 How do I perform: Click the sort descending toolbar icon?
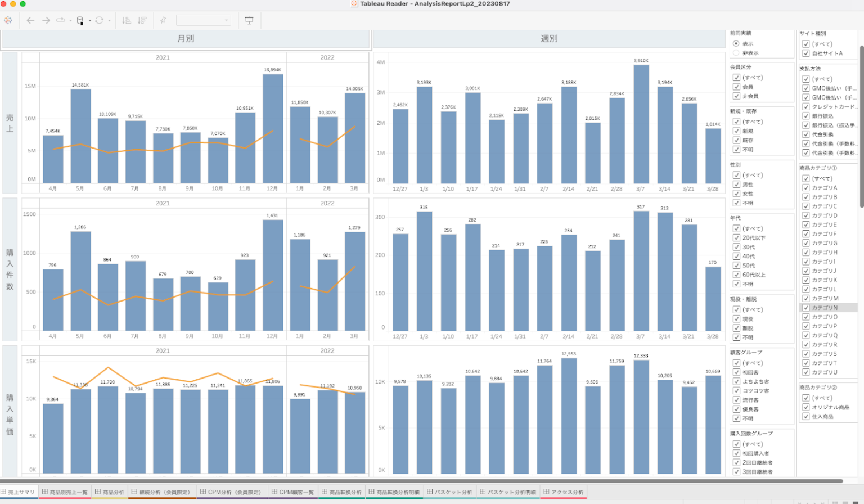click(x=142, y=20)
